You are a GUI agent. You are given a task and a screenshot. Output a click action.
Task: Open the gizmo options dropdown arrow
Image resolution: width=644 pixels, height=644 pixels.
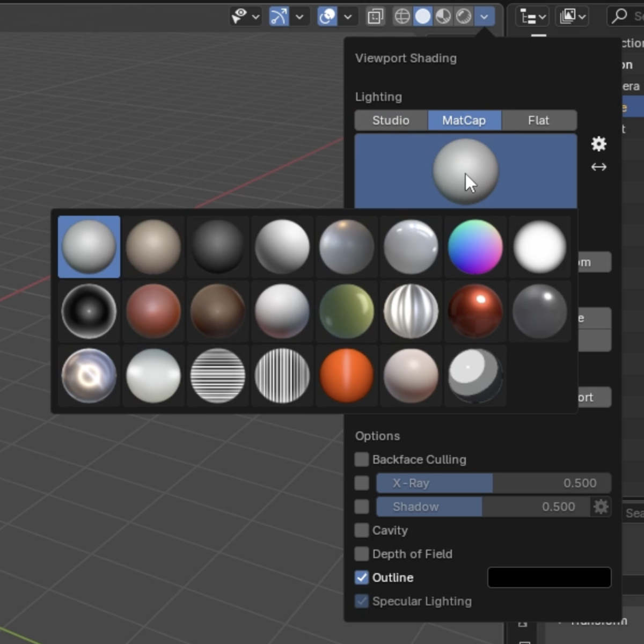tap(299, 17)
